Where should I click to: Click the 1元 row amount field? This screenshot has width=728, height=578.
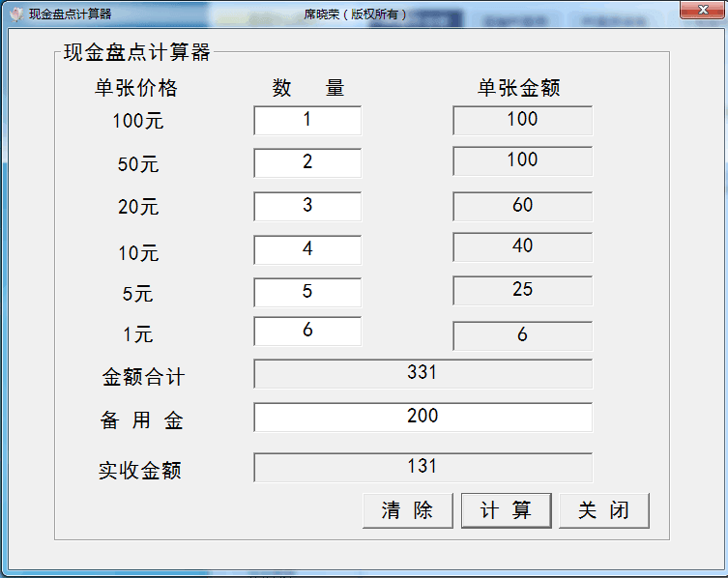pos(522,335)
